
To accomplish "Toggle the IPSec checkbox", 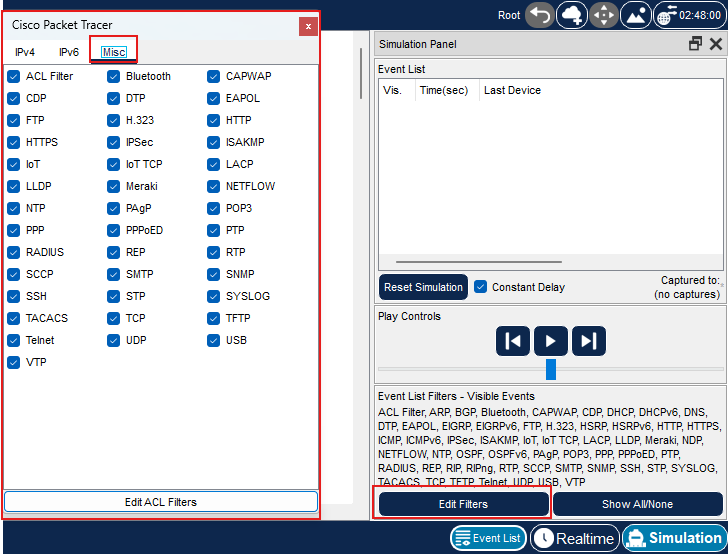I will click(x=113, y=142).
